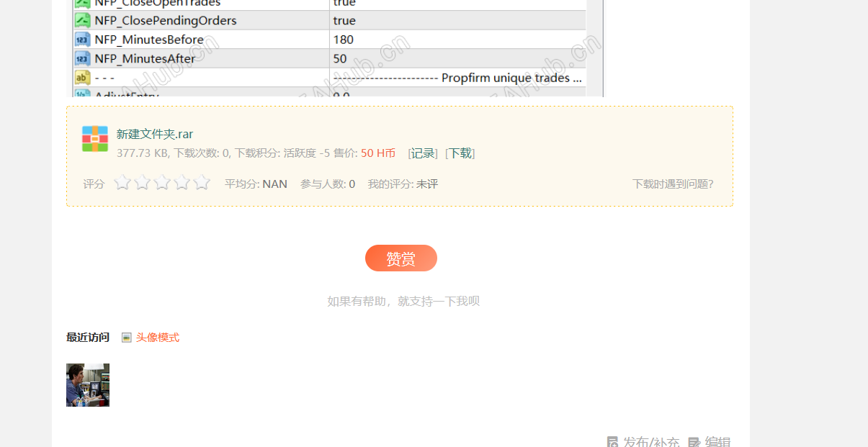Open 记录 to view download records

point(422,153)
